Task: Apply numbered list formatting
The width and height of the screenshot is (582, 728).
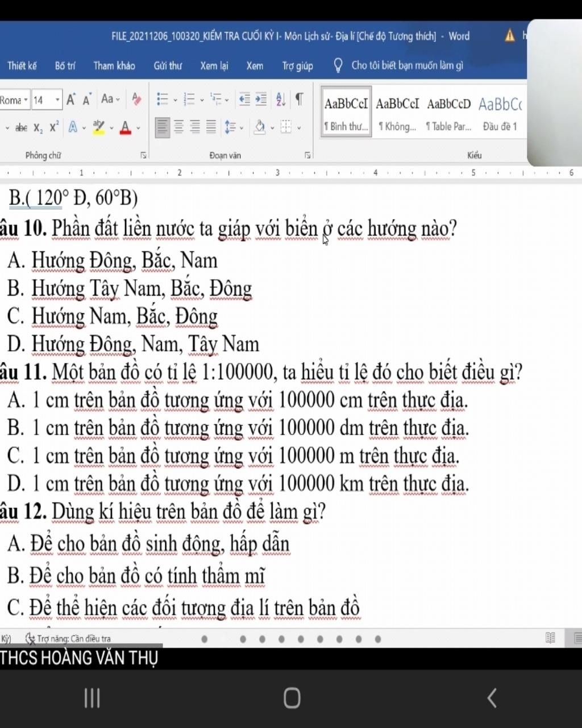Action: pyautogui.click(x=189, y=100)
